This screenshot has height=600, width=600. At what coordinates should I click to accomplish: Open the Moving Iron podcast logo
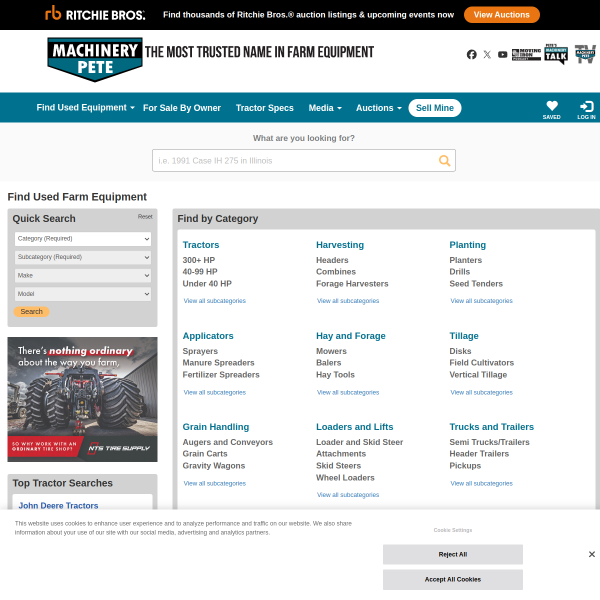pos(527,54)
